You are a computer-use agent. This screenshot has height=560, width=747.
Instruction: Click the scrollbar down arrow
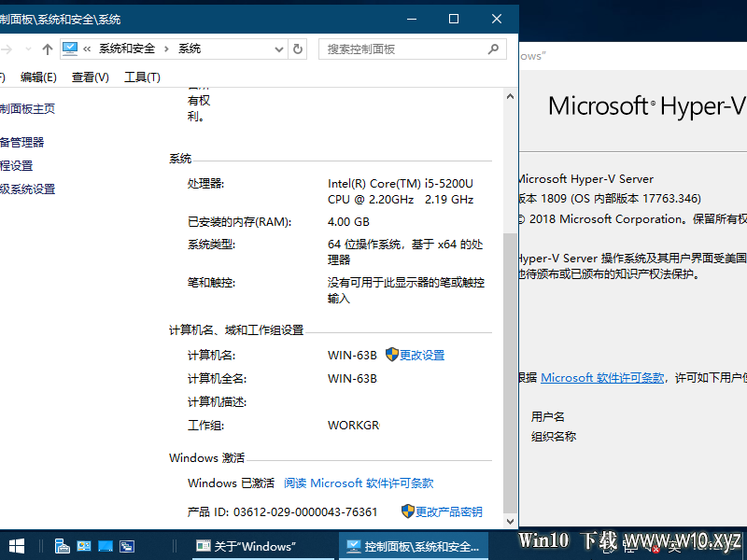[x=510, y=521]
